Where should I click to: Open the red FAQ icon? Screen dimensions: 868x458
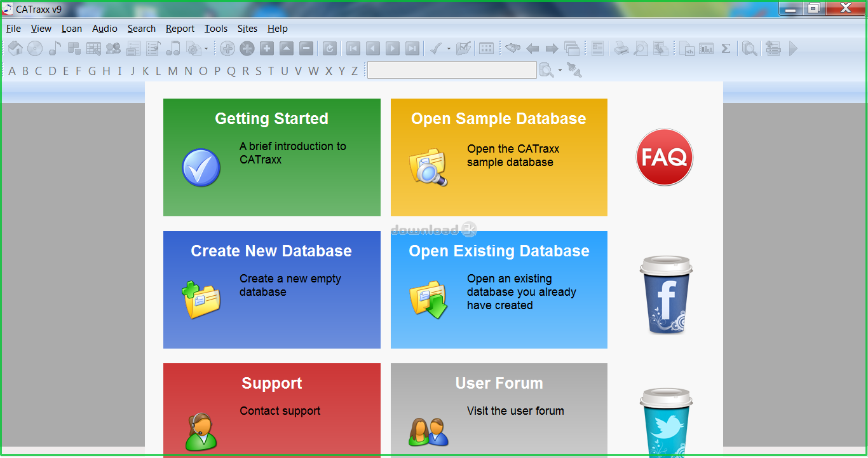(665, 157)
